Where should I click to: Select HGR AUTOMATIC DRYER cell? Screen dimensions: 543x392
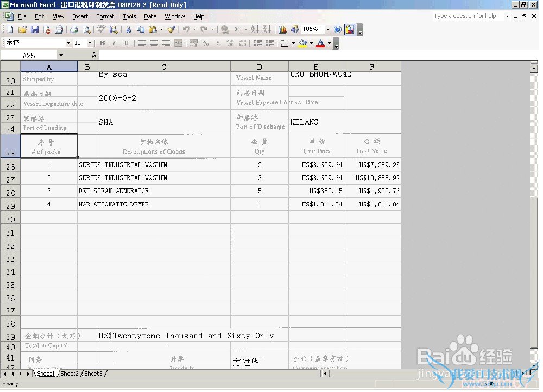tap(154, 204)
